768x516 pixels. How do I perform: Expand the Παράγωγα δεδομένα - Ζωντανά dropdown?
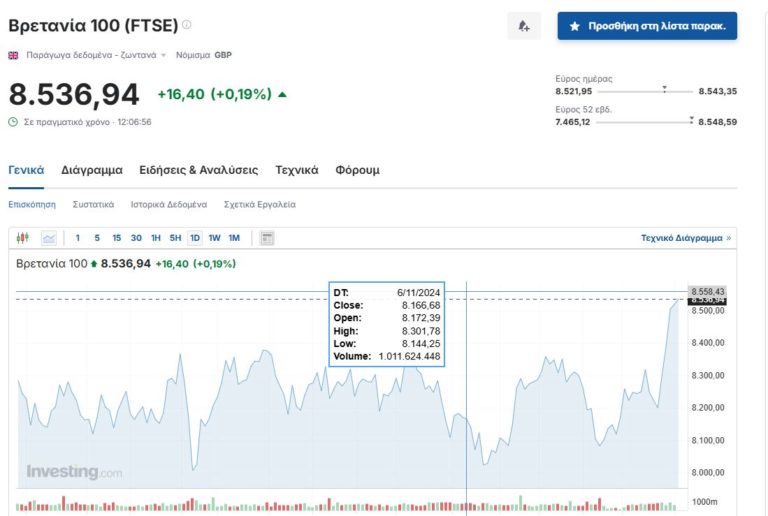coord(163,56)
